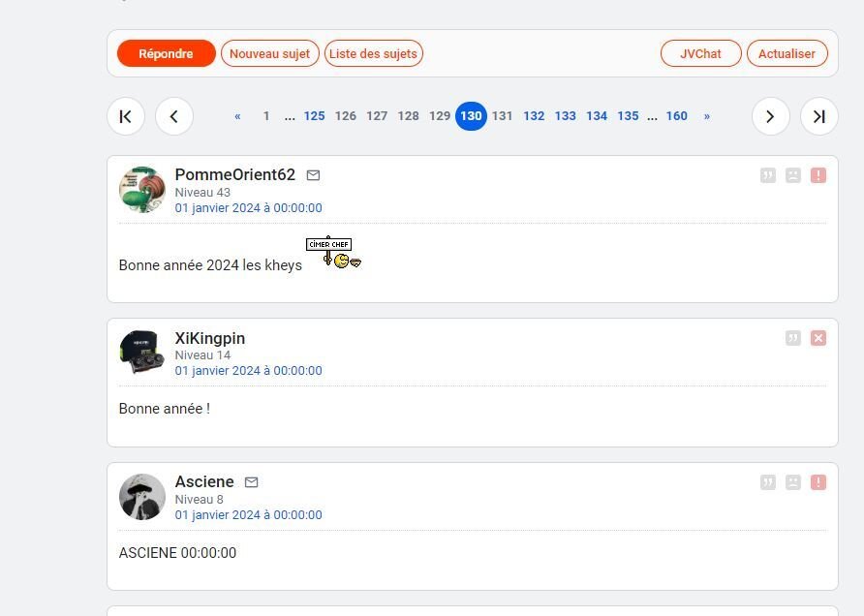Open XiKingpin's post date permalink
This screenshot has height=616, width=864.
249,370
